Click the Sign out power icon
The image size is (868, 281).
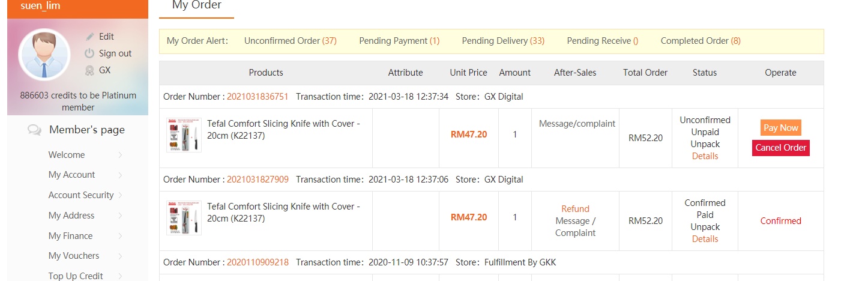(x=90, y=53)
